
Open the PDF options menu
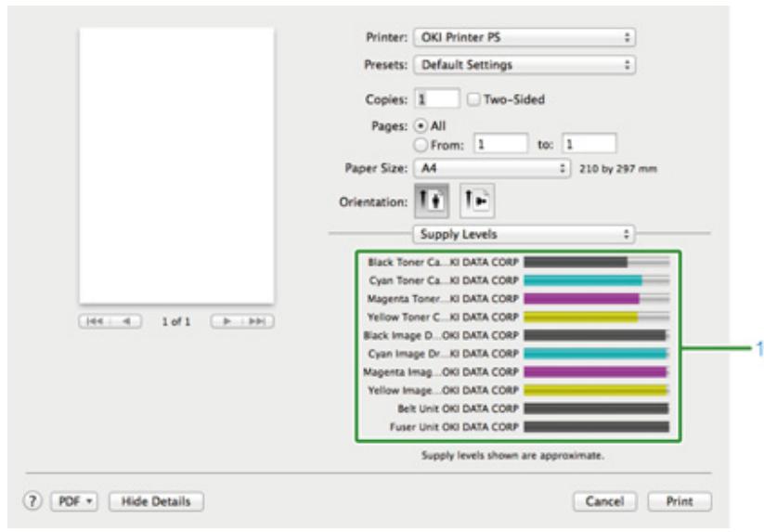click(76, 501)
